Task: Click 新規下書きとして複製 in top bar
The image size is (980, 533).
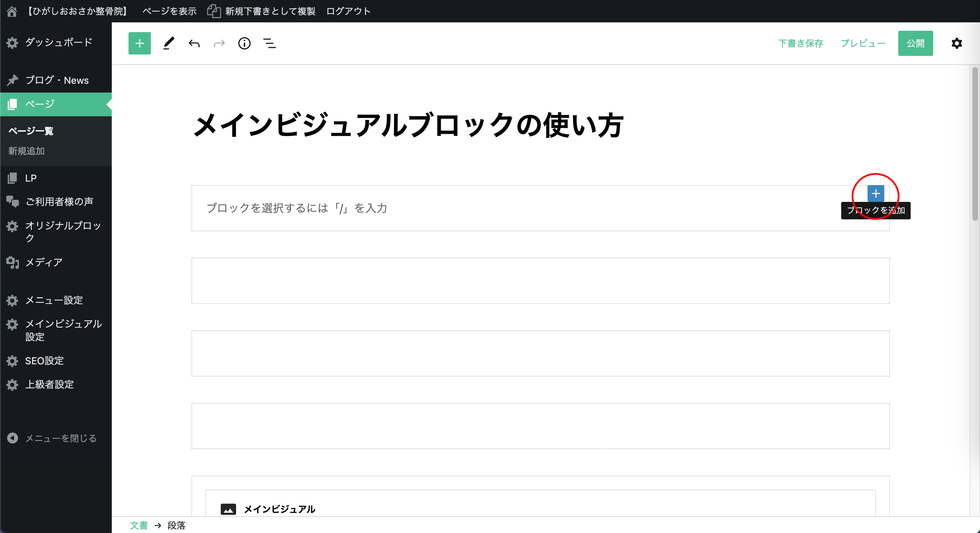Action: (x=270, y=11)
